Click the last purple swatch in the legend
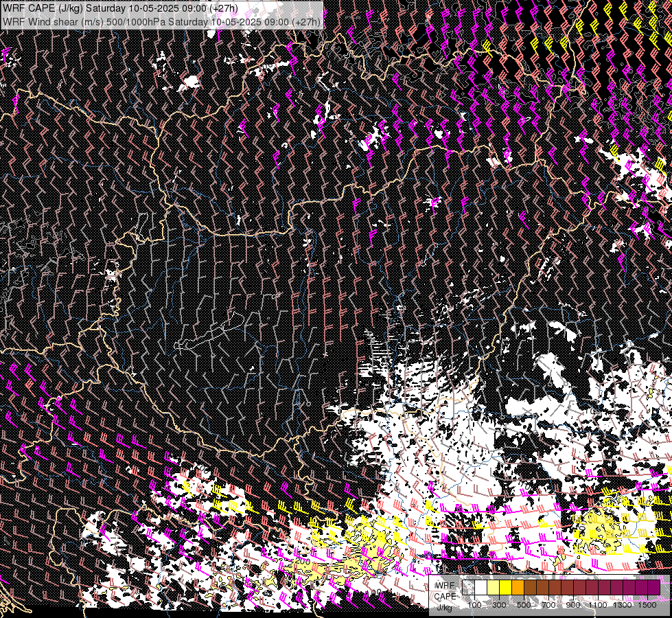This screenshot has width=672, height=618. coord(654,587)
